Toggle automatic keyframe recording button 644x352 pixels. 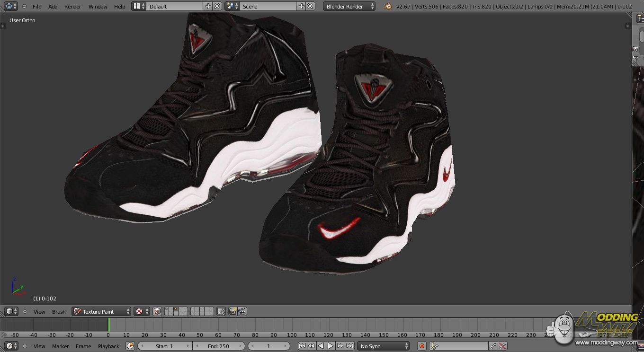[421, 346]
